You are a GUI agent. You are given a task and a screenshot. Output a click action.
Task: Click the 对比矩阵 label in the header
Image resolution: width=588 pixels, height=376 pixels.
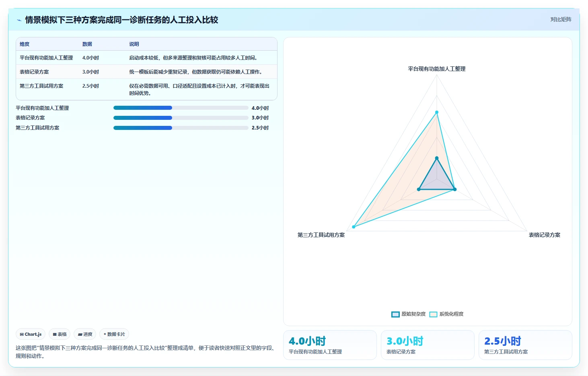[x=561, y=19]
